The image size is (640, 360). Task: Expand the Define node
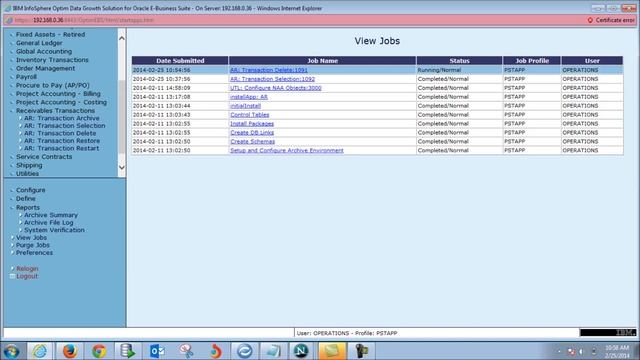(26, 199)
